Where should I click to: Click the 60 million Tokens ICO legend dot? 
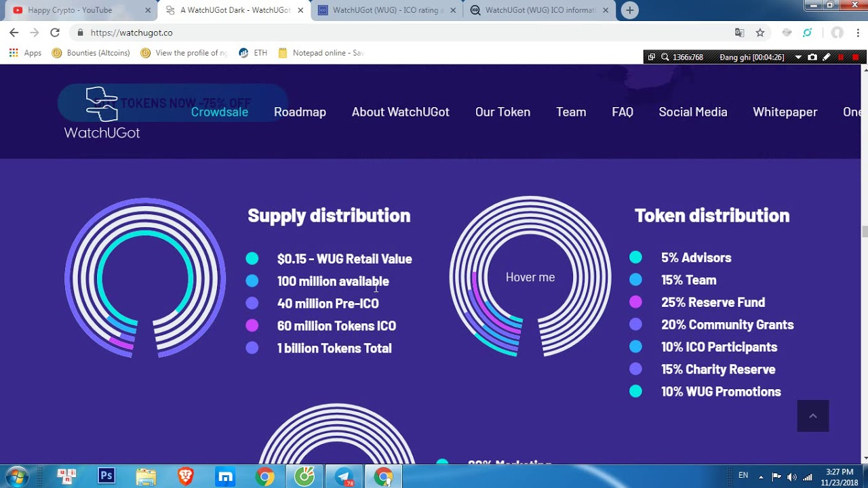pos(252,326)
